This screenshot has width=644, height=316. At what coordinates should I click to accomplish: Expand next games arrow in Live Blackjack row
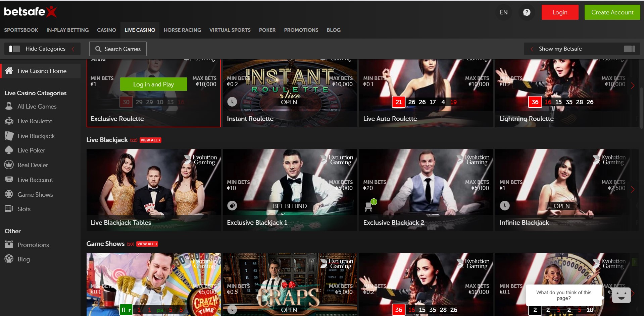tap(633, 190)
